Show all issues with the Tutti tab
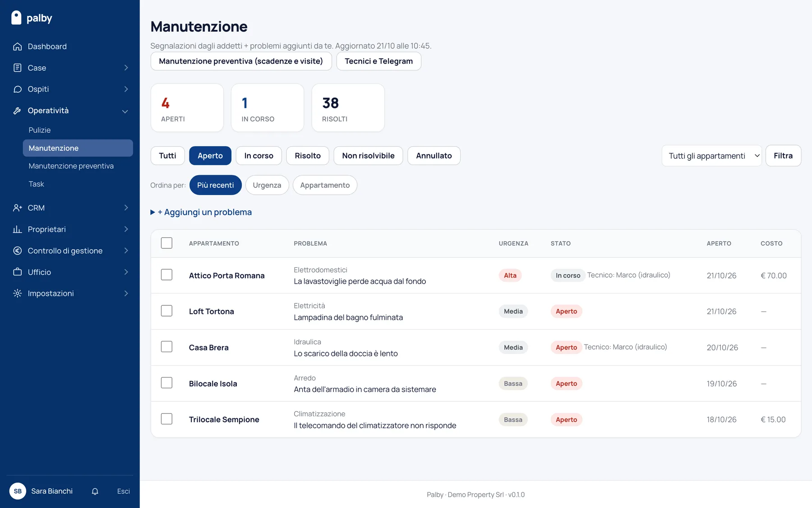This screenshot has width=812, height=508. (167, 156)
